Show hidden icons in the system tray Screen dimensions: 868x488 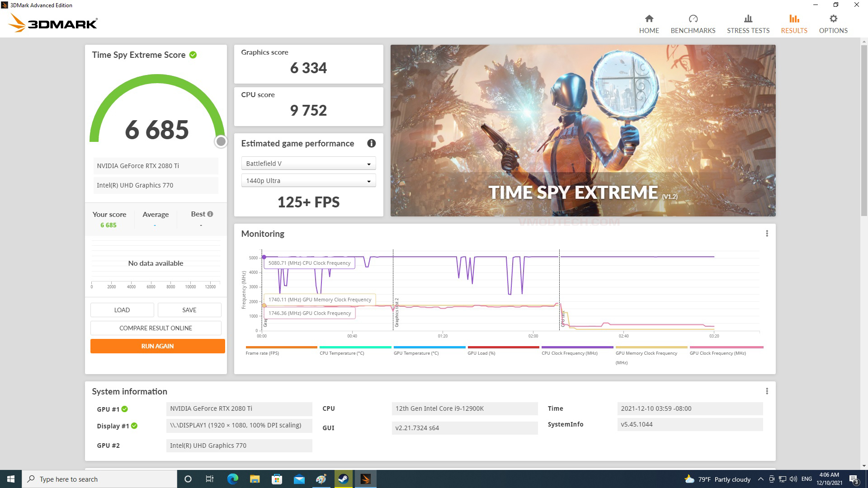(760, 479)
